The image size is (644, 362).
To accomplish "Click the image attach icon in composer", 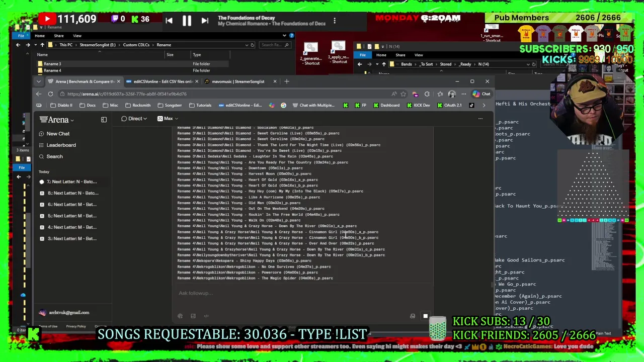I will (193, 316).
